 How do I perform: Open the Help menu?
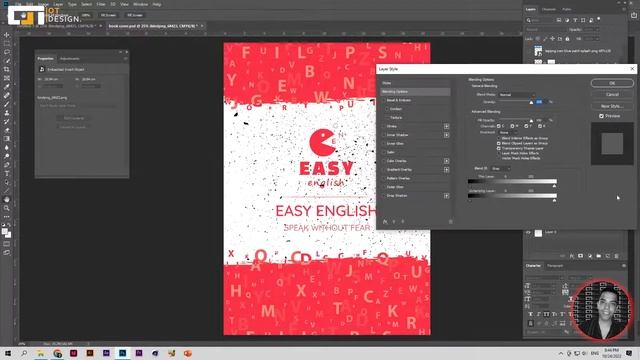(157, 4)
